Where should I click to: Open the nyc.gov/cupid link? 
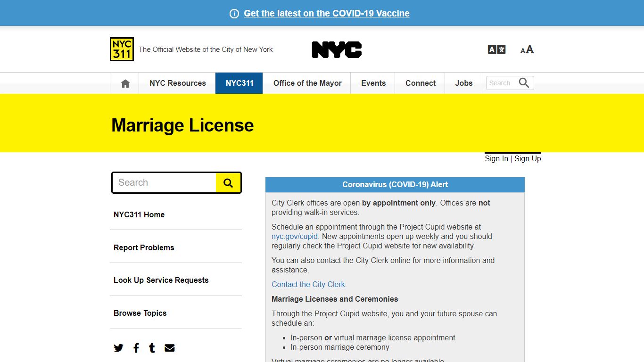click(295, 236)
